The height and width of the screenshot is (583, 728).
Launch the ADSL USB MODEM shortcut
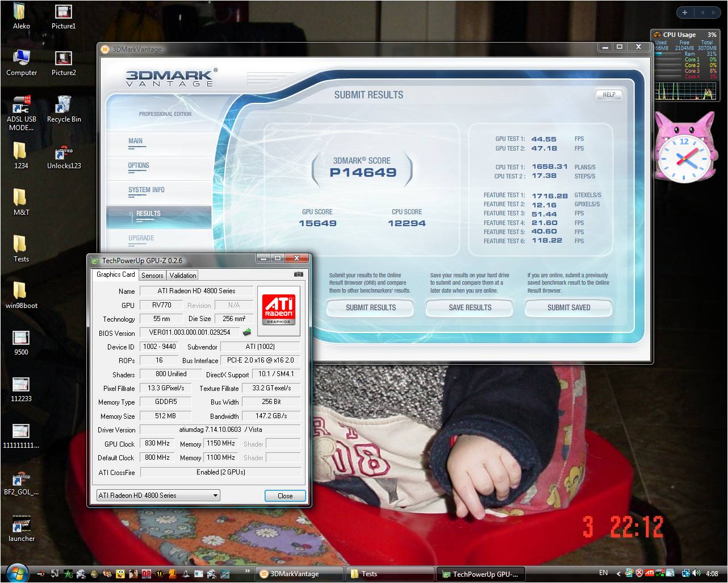22,113
